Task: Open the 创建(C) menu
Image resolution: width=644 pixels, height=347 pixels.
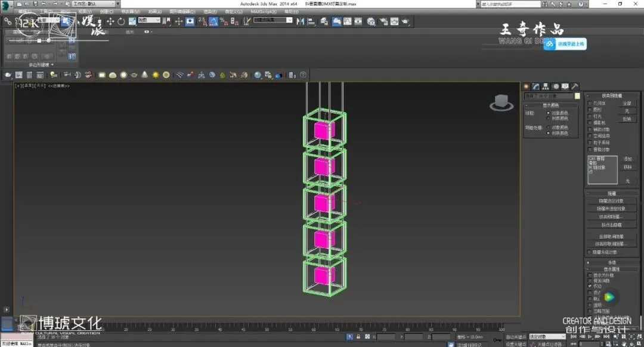Action: point(106,11)
